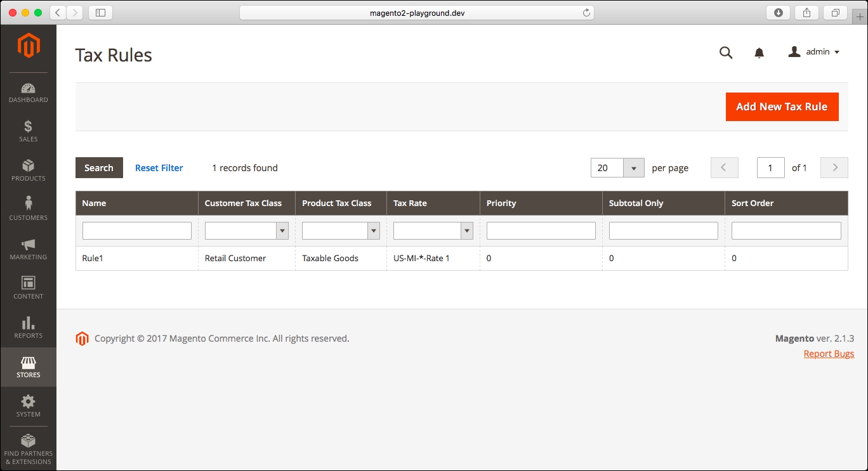Sort by Subtotal Only column header
The height and width of the screenshot is (471, 868).
(x=664, y=203)
